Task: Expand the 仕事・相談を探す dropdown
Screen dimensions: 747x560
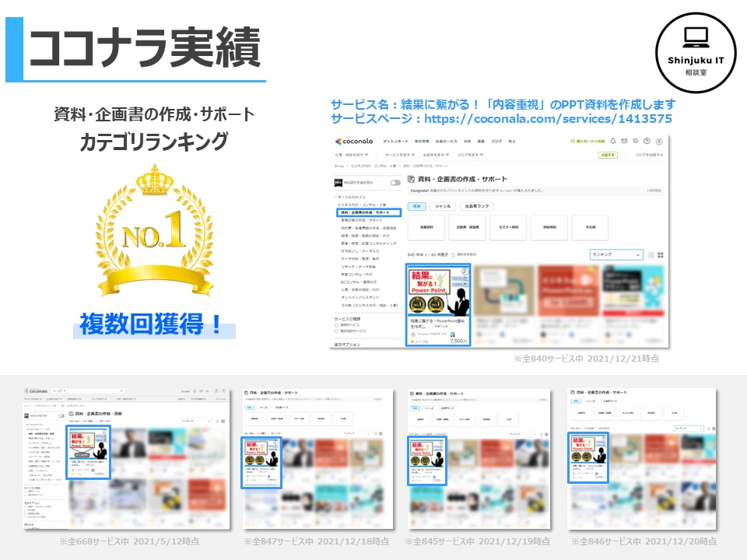Action: click(352, 155)
